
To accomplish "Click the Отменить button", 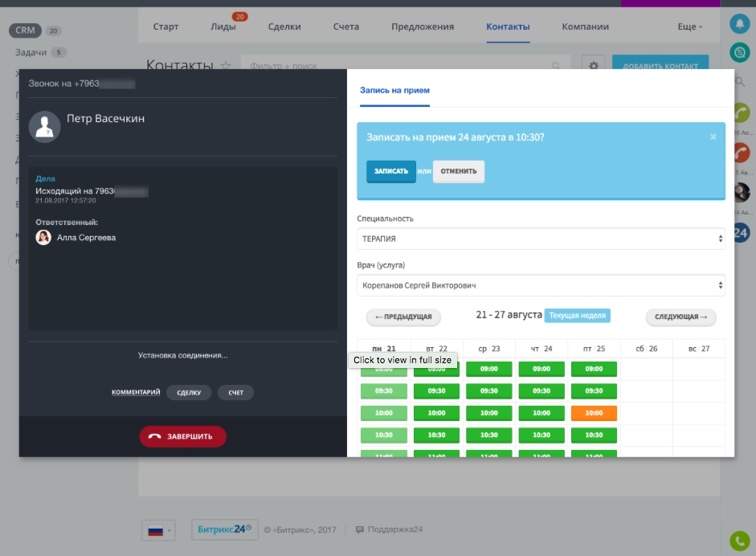I will pos(459,171).
